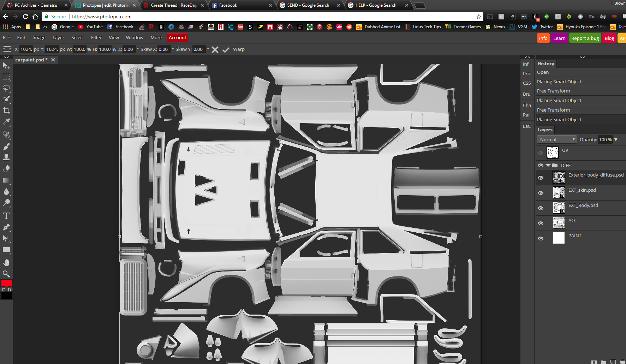Select the Quick Selection brush tool
Image resolution: width=626 pixels, height=364 pixels.
point(6,100)
